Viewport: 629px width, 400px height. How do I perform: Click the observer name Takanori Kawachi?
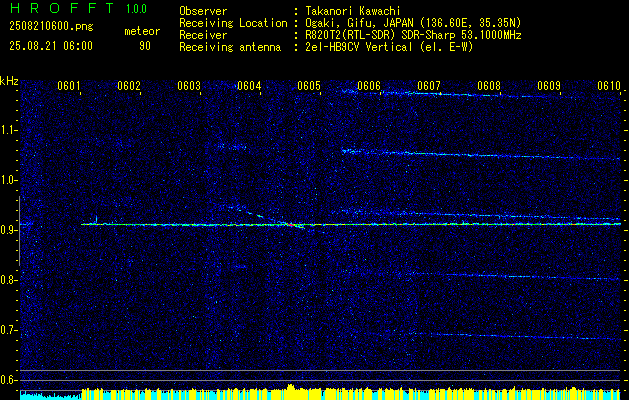tap(353, 11)
